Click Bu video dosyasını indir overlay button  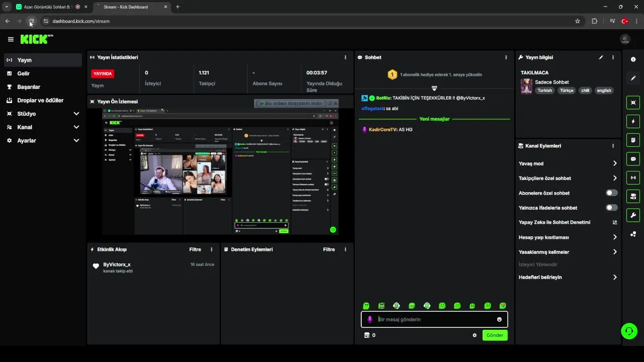tap(290, 103)
